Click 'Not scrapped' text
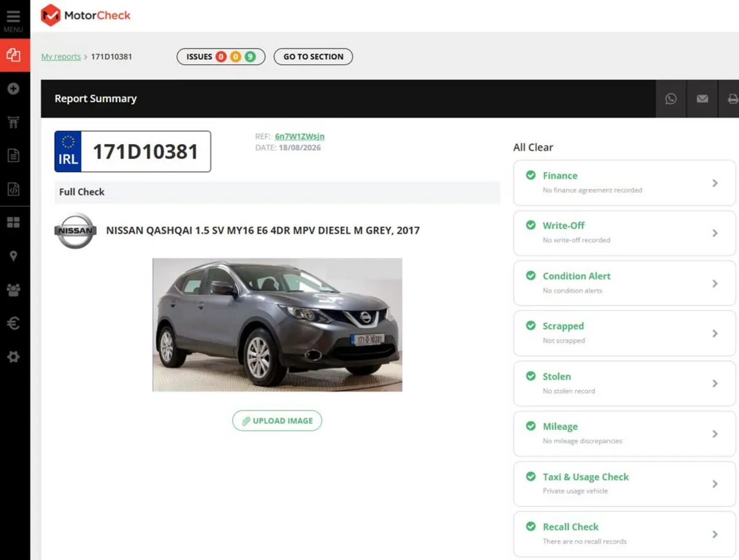The width and height of the screenshot is (739, 560). tap(563, 341)
